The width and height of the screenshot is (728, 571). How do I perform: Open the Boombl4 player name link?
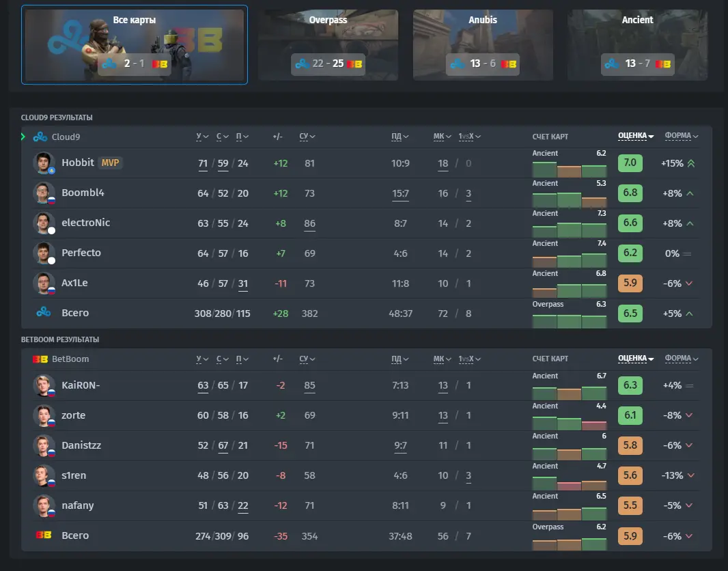point(83,193)
